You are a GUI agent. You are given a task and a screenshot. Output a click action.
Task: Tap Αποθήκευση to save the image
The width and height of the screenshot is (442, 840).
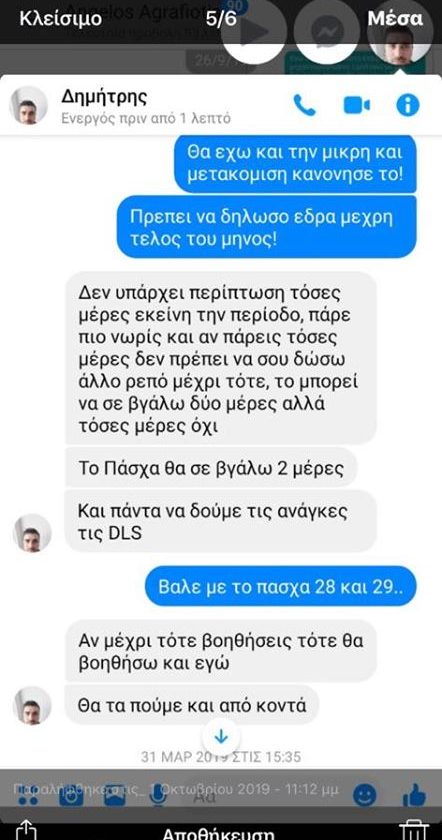coord(218,834)
